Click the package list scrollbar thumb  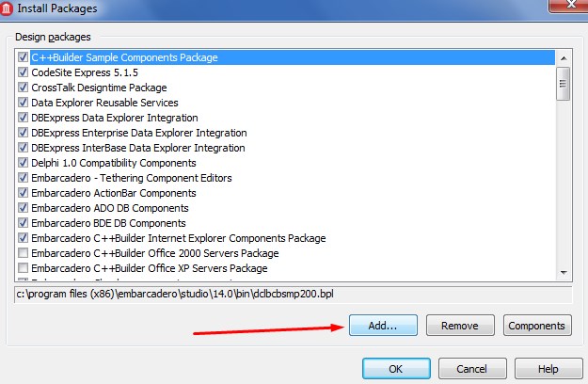click(x=564, y=83)
